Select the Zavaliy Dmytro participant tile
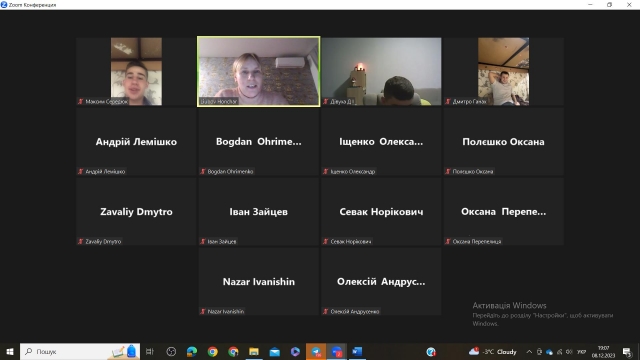The height and width of the screenshot is (360, 640). 136,211
